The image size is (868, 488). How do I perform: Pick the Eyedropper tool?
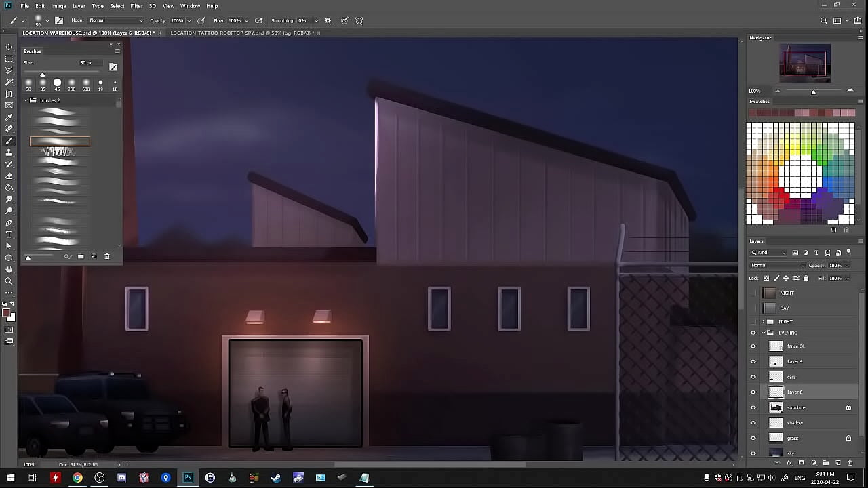9,117
